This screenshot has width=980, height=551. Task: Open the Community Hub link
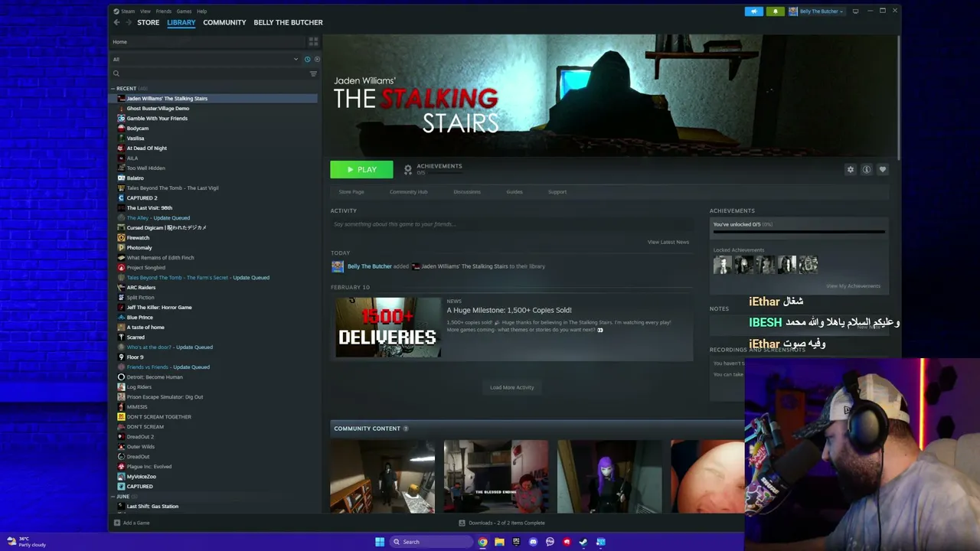(x=408, y=192)
